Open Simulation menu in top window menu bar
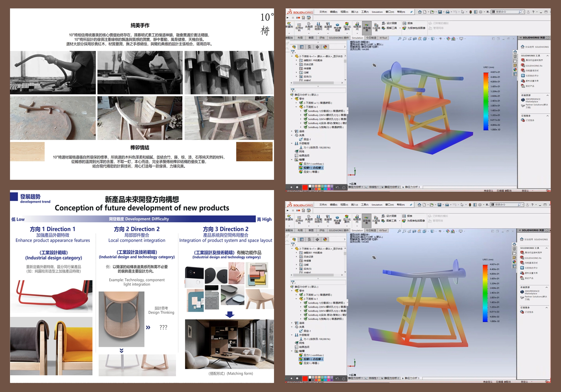The image size is (561, 392). pyautogui.click(x=377, y=12)
